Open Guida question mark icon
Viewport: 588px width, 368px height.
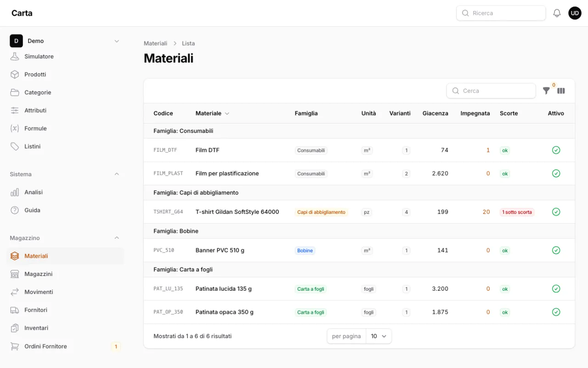[x=15, y=210]
